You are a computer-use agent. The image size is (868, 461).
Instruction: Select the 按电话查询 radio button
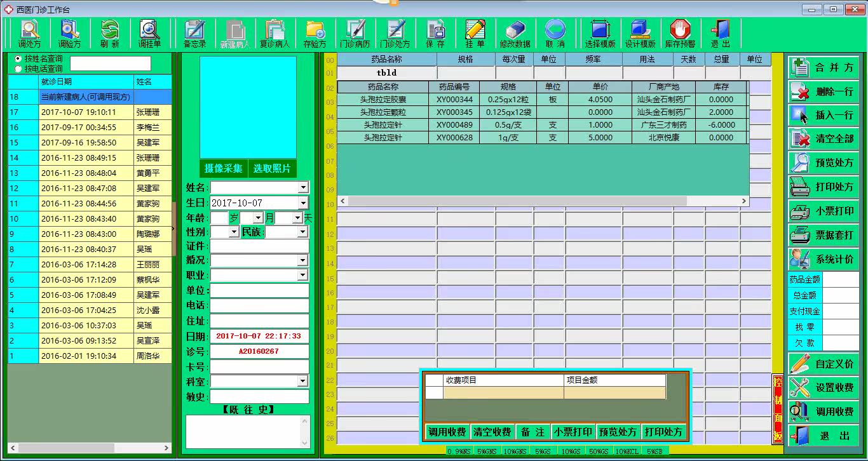pyautogui.click(x=18, y=69)
